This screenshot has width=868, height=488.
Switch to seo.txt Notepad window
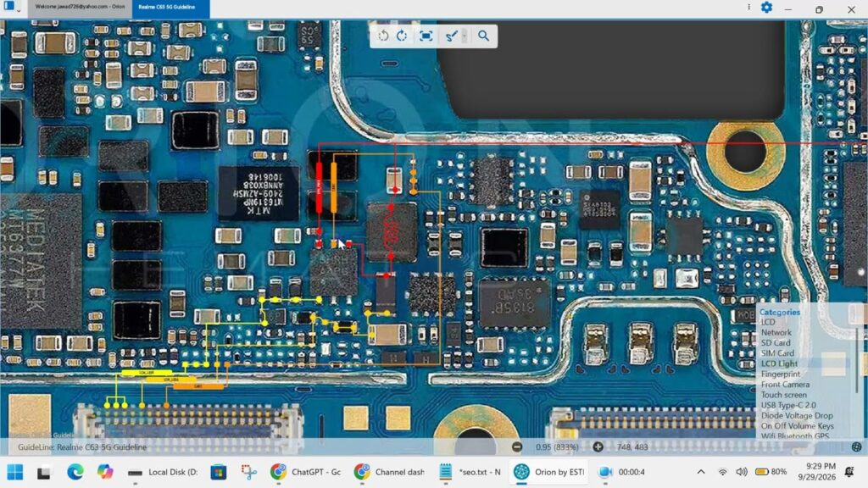click(470, 472)
